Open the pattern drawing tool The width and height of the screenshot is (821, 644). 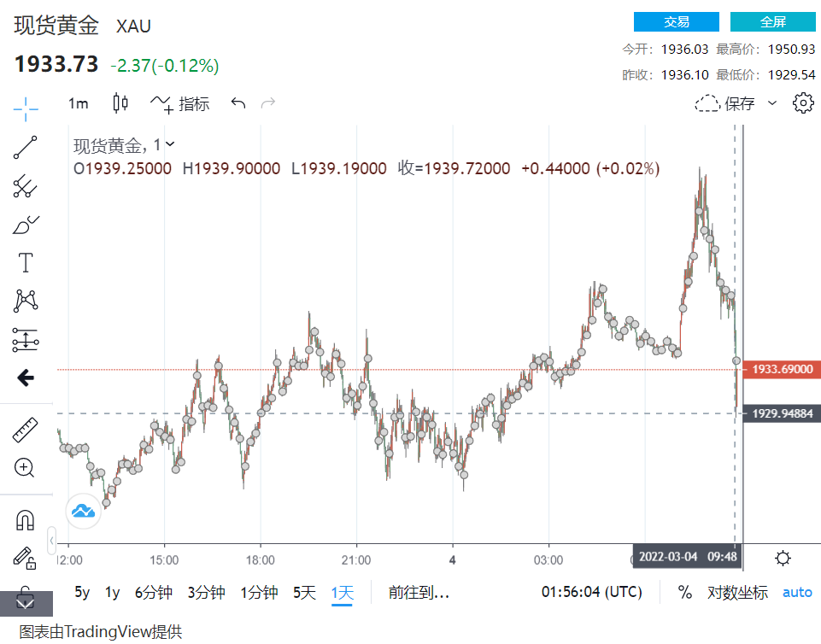tap(26, 301)
